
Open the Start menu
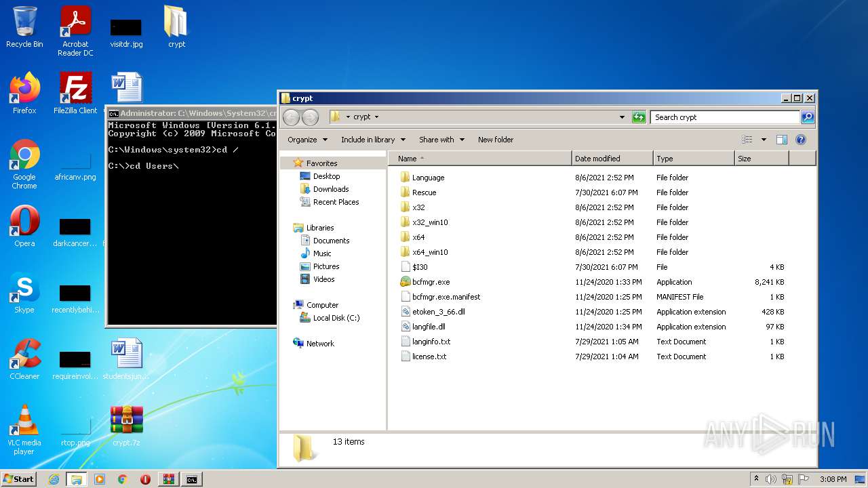pyautogui.click(x=19, y=479)
